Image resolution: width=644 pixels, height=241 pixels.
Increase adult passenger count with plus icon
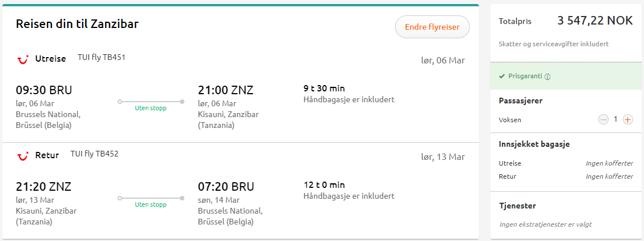coord(627,119)
